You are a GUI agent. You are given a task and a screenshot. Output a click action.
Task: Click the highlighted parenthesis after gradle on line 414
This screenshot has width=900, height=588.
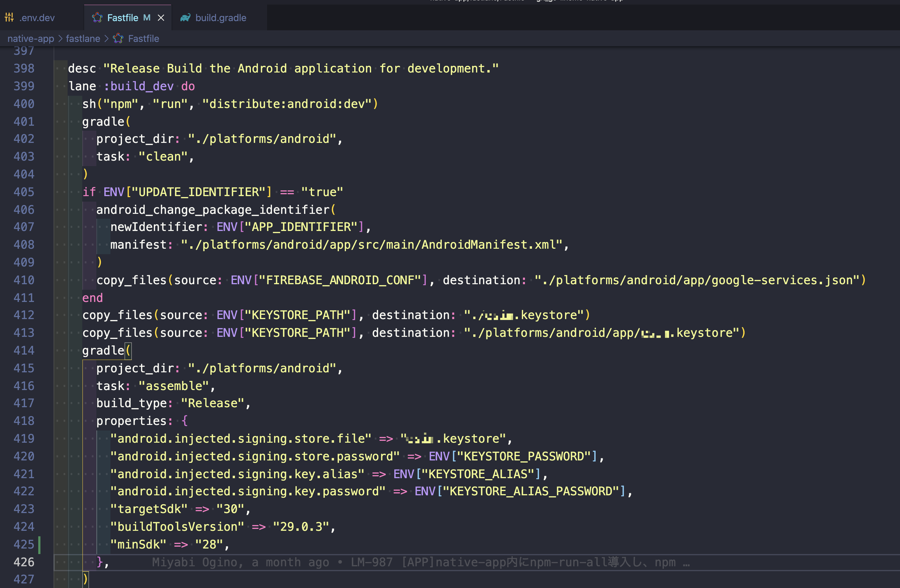click(x=128, y=351)
